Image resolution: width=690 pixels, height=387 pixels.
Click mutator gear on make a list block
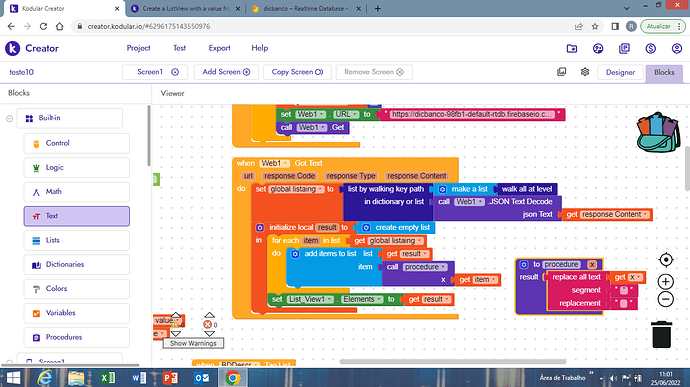coord(443,189)
